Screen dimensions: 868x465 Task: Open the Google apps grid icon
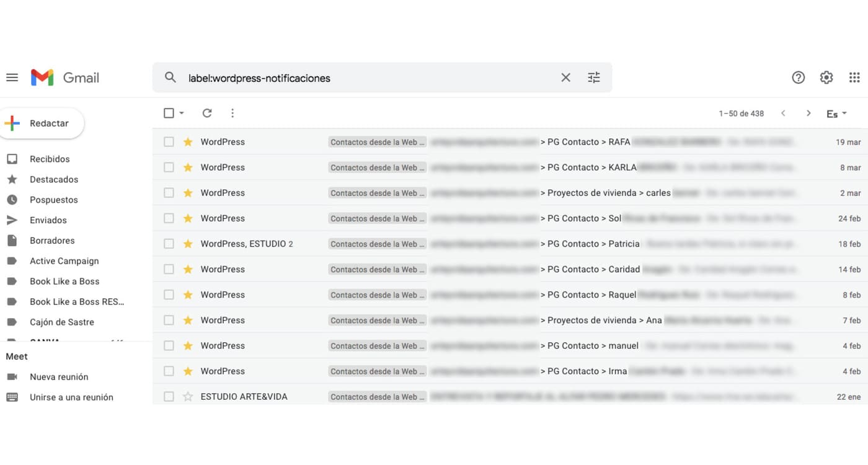[x=854, y=77]
